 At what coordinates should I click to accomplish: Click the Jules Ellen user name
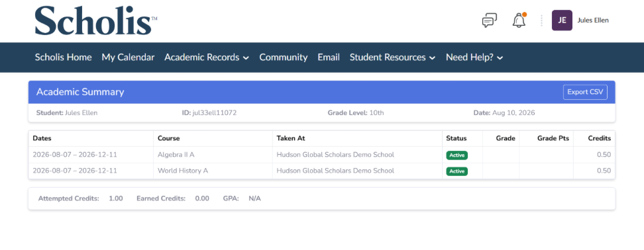(x=593, y=20)
